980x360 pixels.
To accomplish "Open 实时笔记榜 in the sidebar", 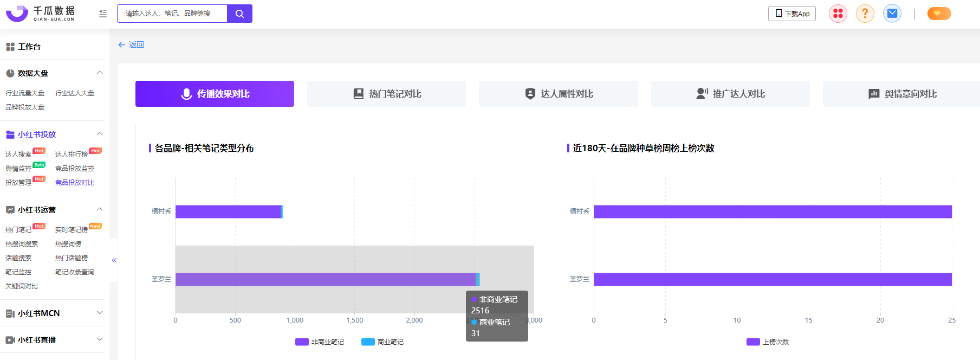I will pyautogui.click(x=72, y=230).
